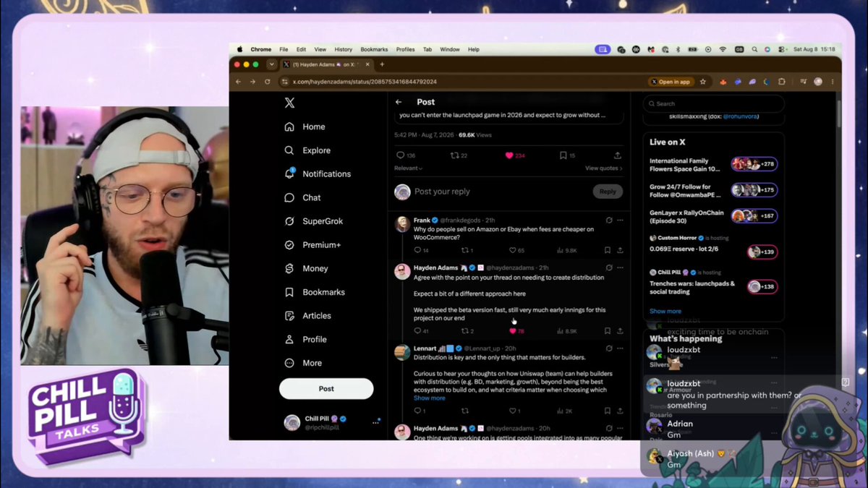This screenshot has height=488, width=868.
Task: Open more options on Frank's reply
Action: click(x=620, y=220)
